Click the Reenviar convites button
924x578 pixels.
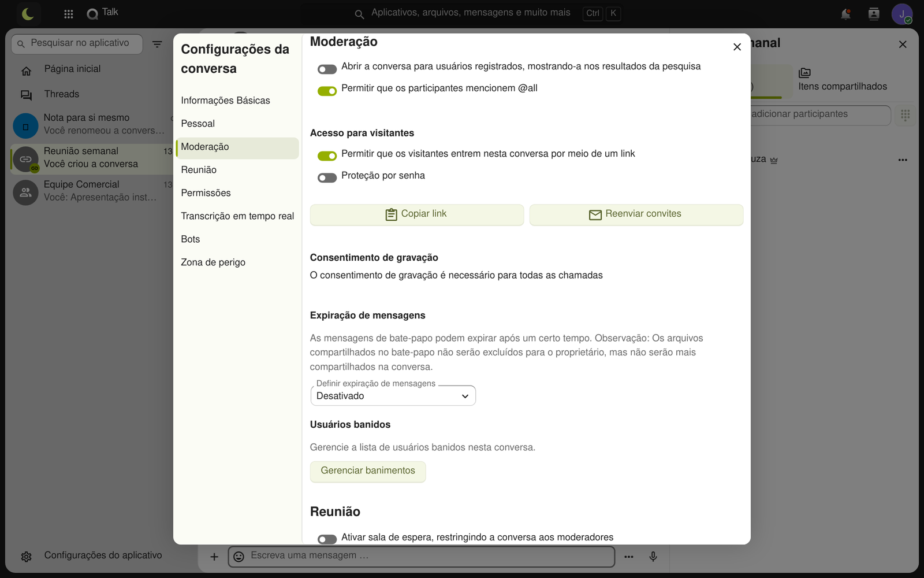tap(636, 214)
